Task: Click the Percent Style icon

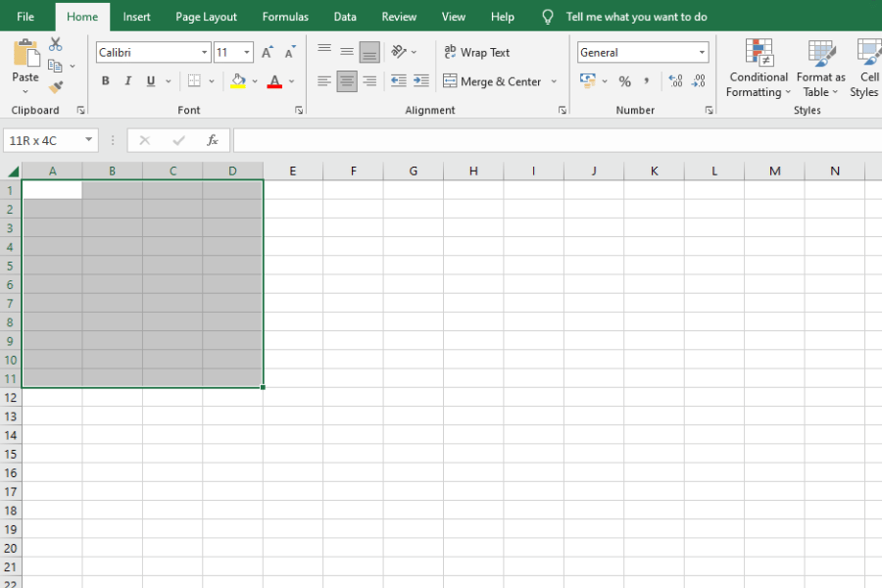Action: coord(624,81)
